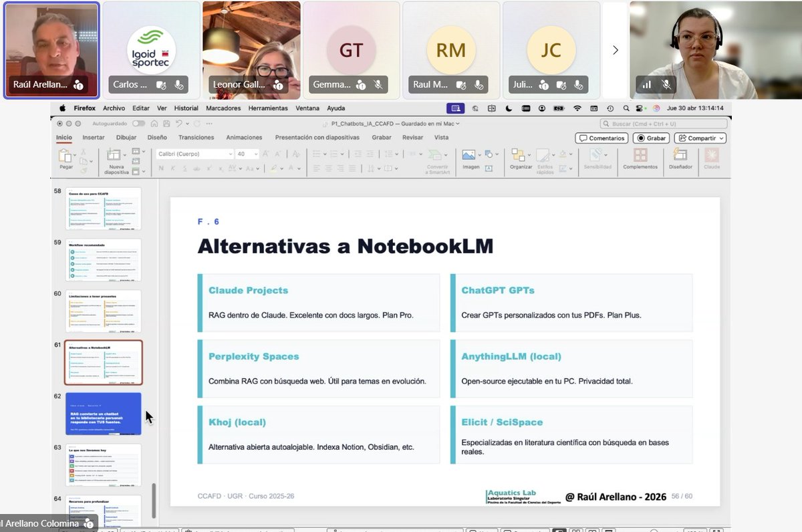
Task: Click the redo icon in the title bar
Action: click(x=197, y=124)
